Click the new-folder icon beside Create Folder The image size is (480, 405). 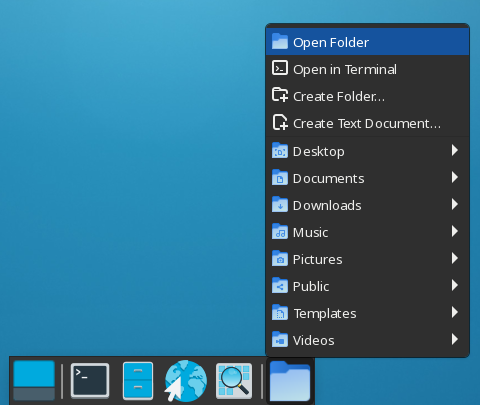(280, 95)
